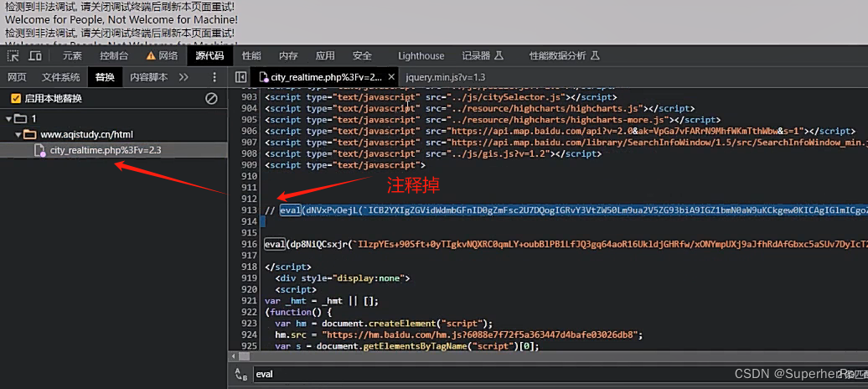
Task: Activate the inspect element picker icon
Action: point(13,55)
